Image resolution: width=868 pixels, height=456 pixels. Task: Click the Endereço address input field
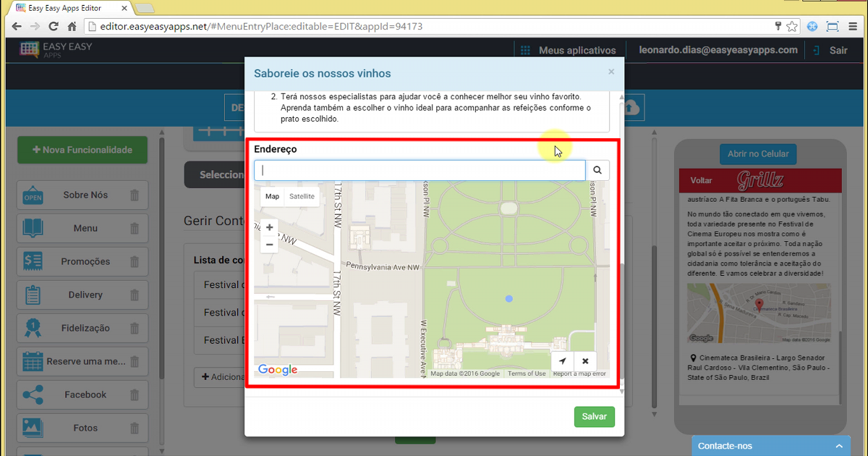click(420, 170)
